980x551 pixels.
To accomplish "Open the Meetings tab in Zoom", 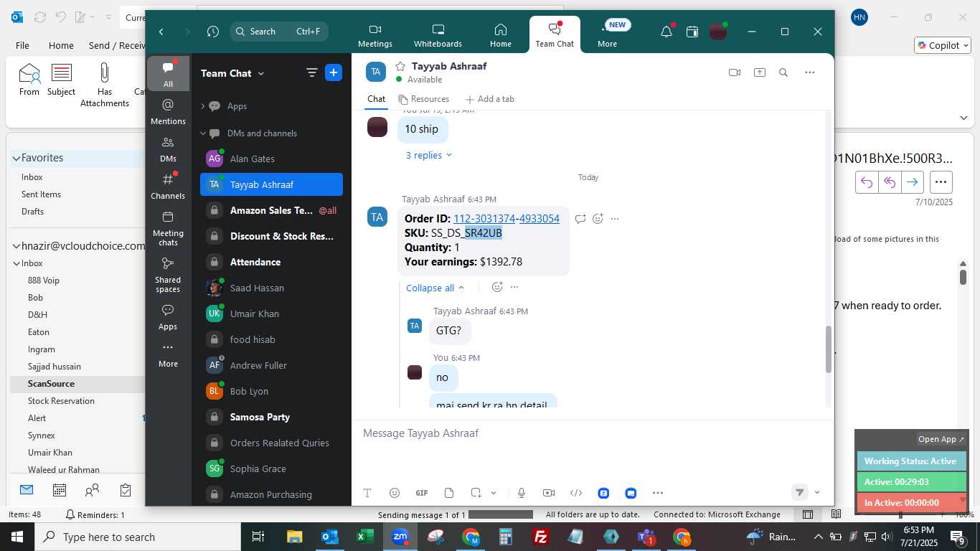I will (375, 35).
